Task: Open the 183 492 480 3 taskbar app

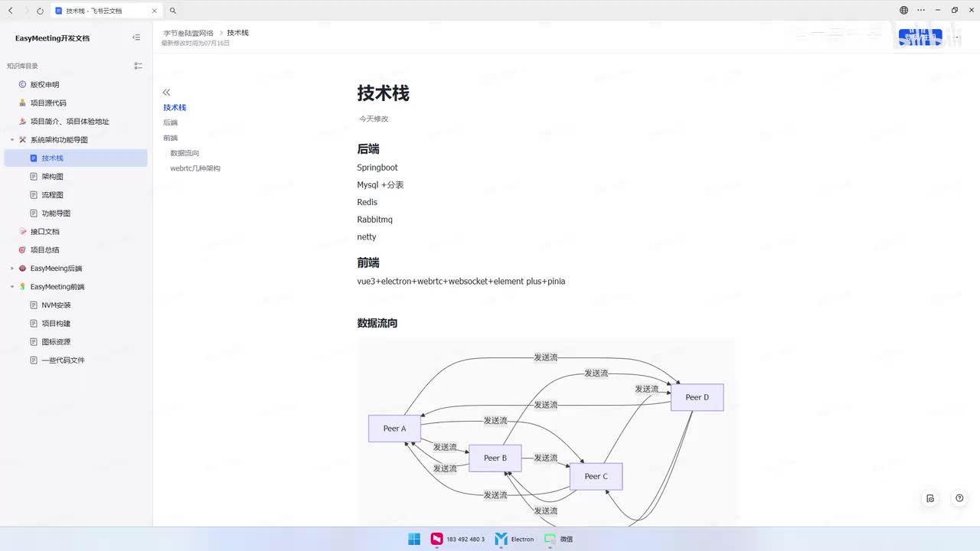Action: (x=457, y=539)
